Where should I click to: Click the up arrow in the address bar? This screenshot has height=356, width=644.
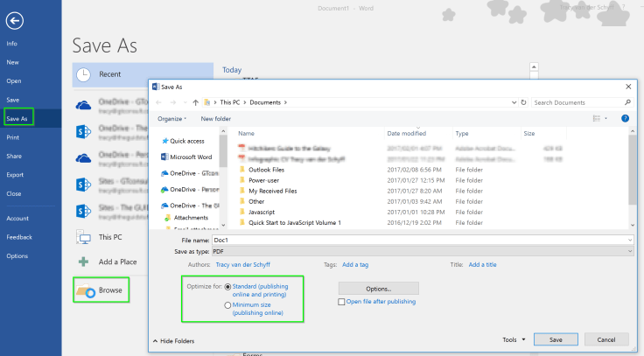pyautogui.click(x=194, y=102)
